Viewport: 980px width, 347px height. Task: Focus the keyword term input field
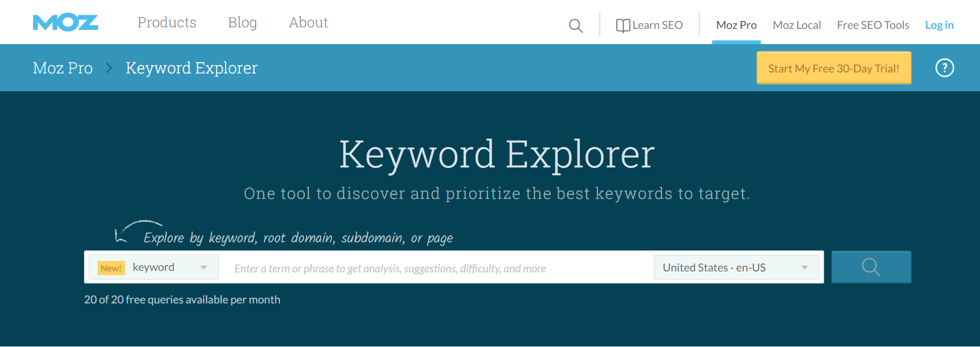[x=437, y=268]
